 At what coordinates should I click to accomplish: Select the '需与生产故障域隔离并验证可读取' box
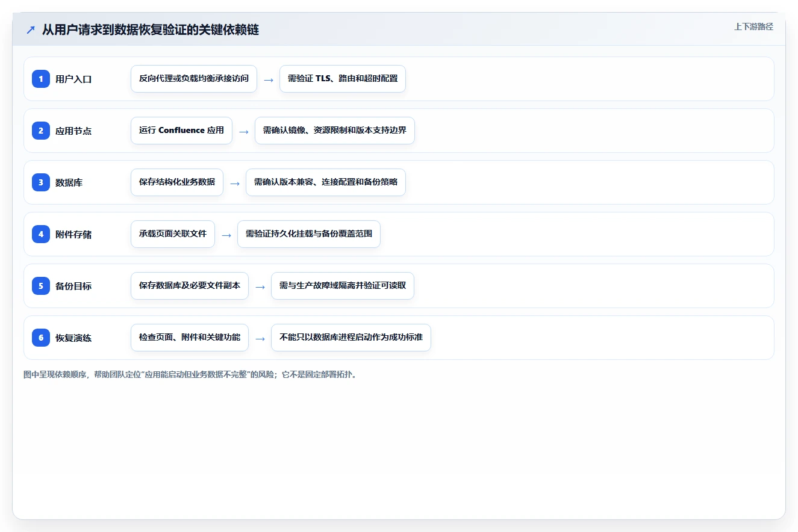[x=343, y=286]
